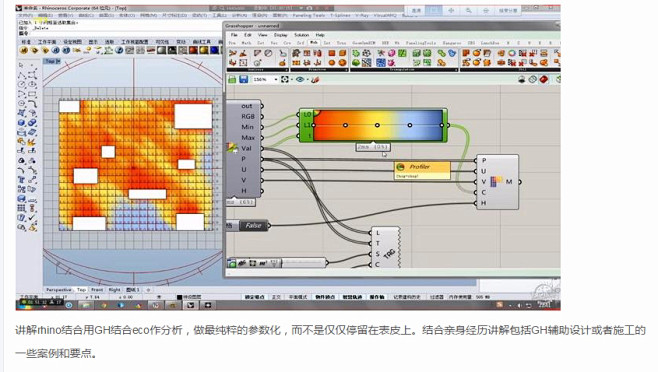
Task: Select the Mesh component tab
Action: click(313, 43)
